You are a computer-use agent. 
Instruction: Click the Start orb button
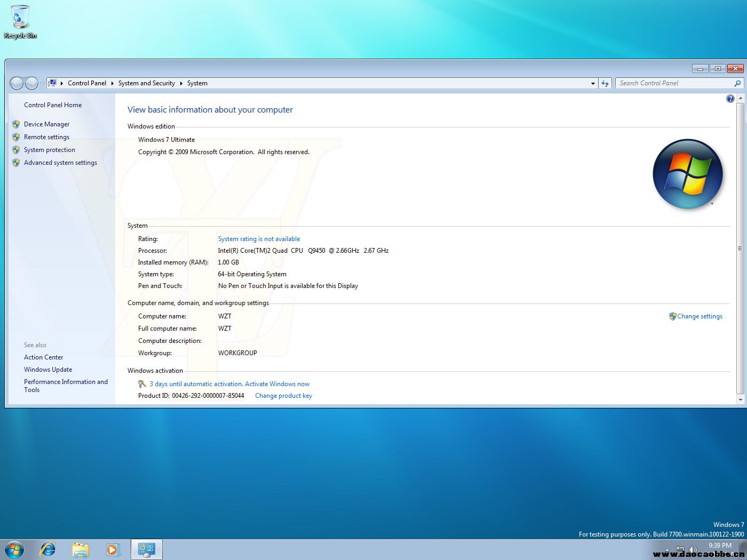(x=14, y=549)
